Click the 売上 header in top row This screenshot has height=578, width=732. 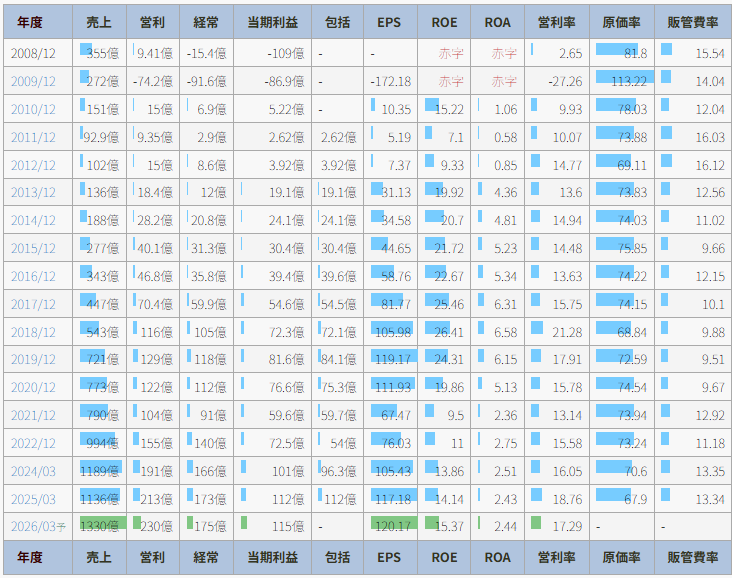[x=100, y=21]
